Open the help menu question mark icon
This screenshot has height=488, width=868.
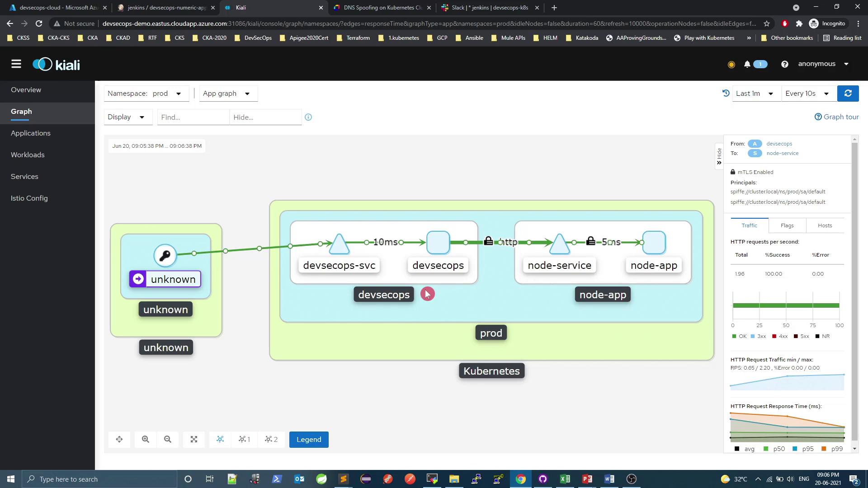pyautogui.click(x=785, y=64)
